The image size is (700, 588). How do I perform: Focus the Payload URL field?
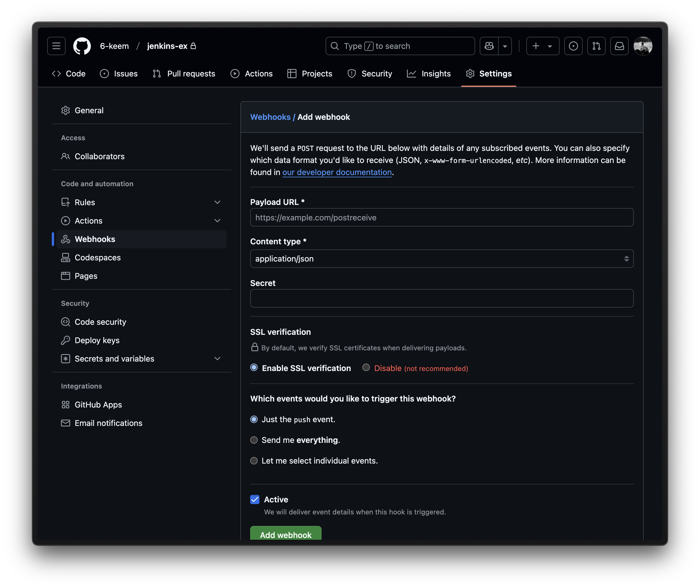pyautogui.click(x=441, y=218)
